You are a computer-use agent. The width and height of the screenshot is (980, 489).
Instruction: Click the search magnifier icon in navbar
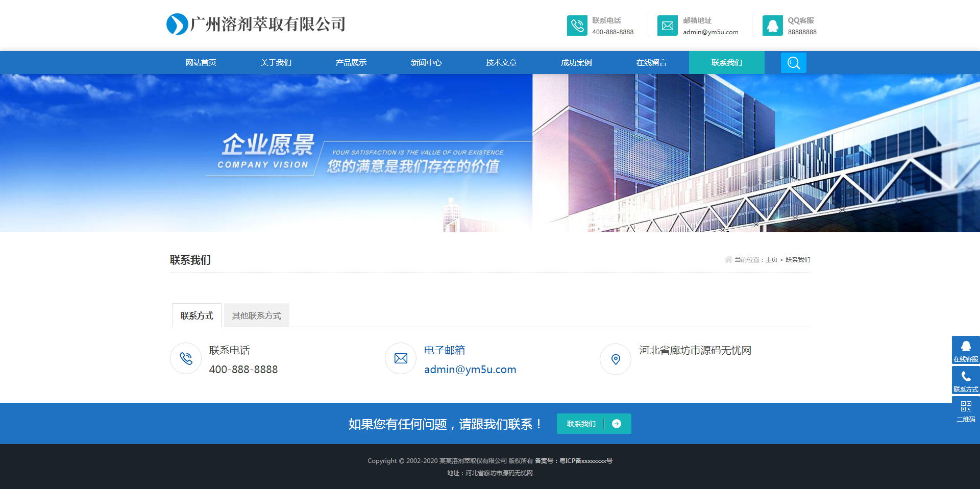point(793,63)
